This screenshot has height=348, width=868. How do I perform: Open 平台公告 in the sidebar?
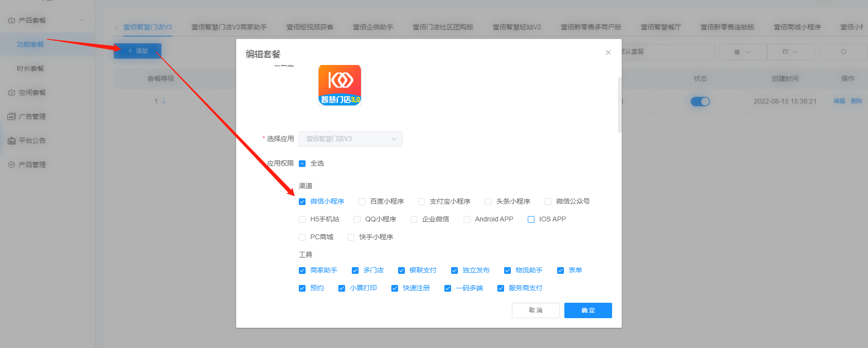[x=32, y=141]
